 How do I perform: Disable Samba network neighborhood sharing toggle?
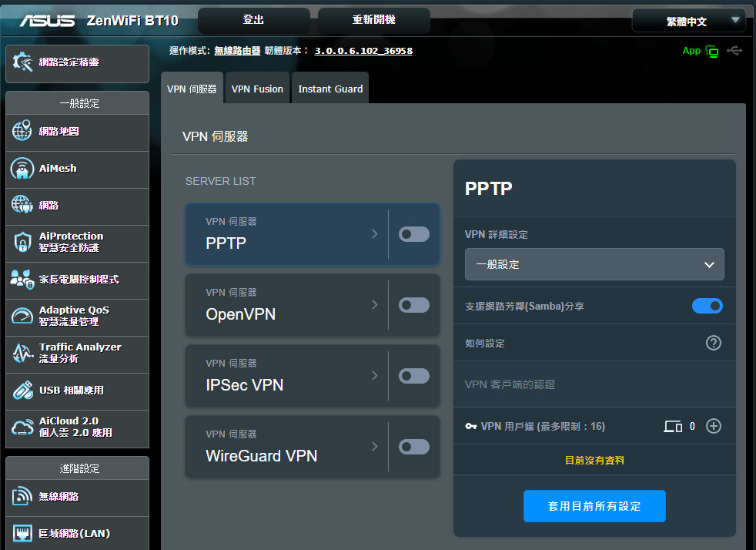point(707,306)
